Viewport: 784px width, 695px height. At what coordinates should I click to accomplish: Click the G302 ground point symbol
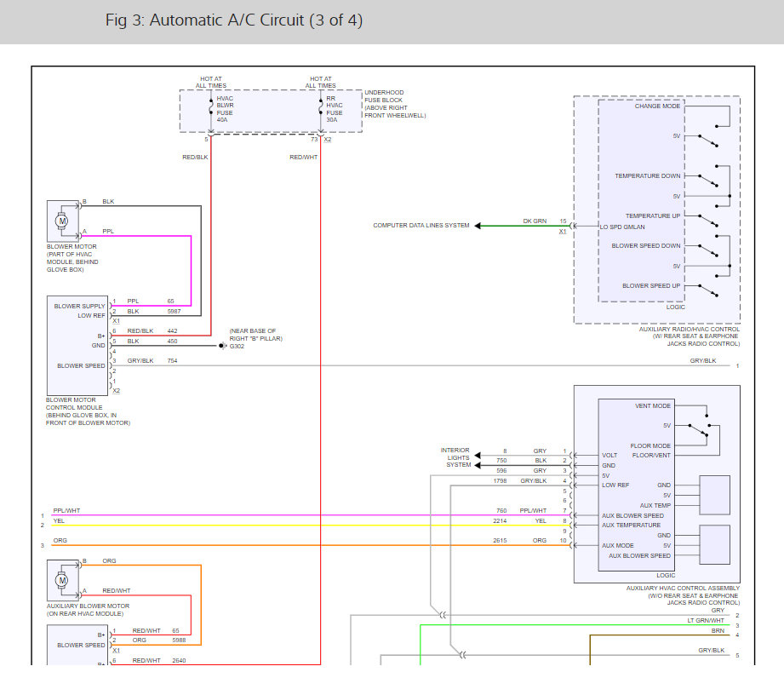pyautogui.click(x=222, y=346)
